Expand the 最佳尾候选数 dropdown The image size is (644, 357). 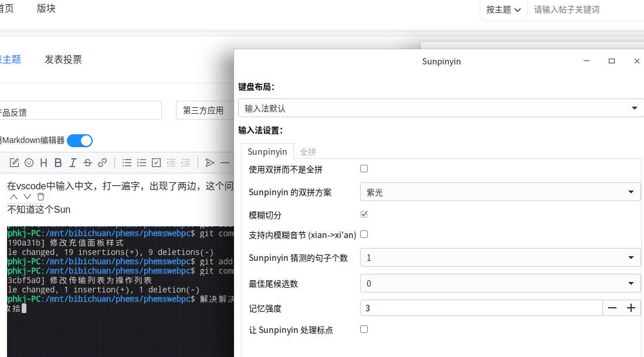click(x=500, y=283)
